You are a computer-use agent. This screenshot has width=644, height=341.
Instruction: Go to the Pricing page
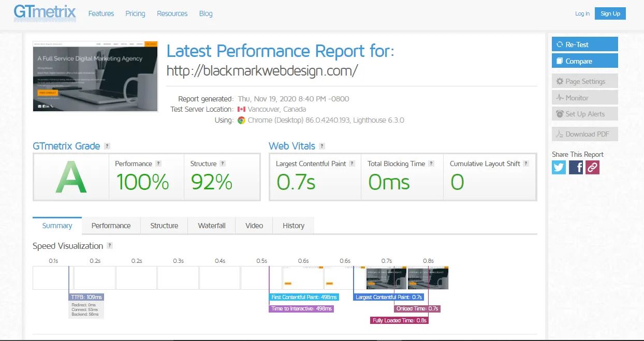point(135,13)
